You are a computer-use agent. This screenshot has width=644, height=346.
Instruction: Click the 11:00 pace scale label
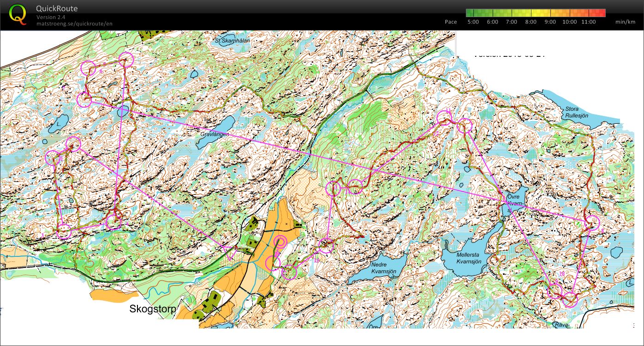point(588,22)
